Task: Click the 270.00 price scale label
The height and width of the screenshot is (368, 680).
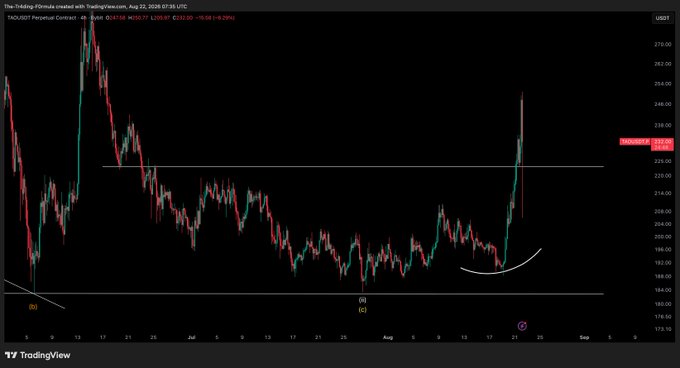Action: [662, 44]
